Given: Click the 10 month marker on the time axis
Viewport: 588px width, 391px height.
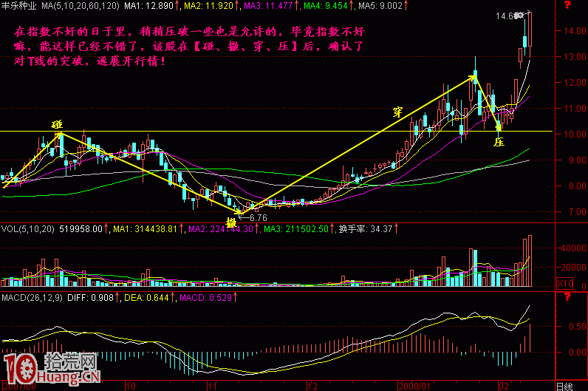Looking at the screenshot, I should 131,386.
